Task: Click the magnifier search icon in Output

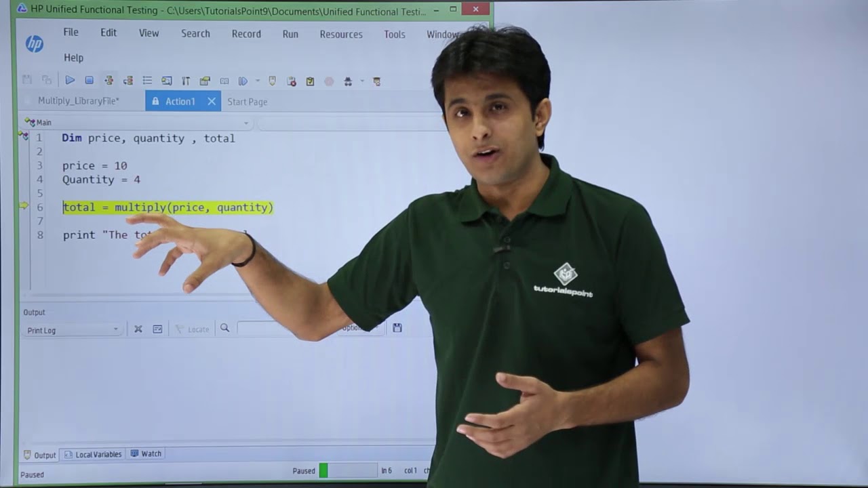Action: pos(224,328)
